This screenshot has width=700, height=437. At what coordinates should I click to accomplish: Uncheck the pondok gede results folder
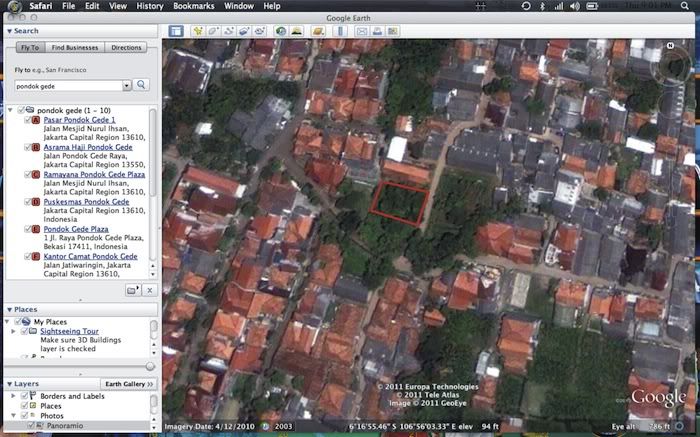pyautogui.click(x=21, y=110)
